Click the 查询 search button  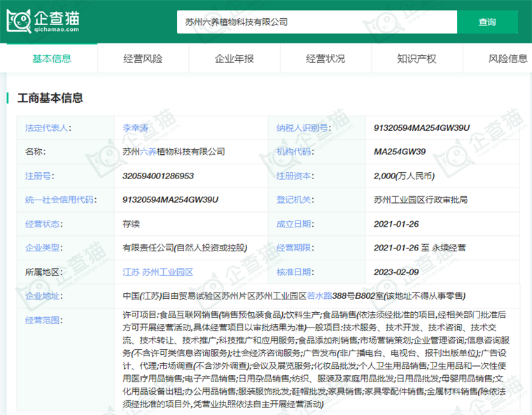(x=487, y=22)
